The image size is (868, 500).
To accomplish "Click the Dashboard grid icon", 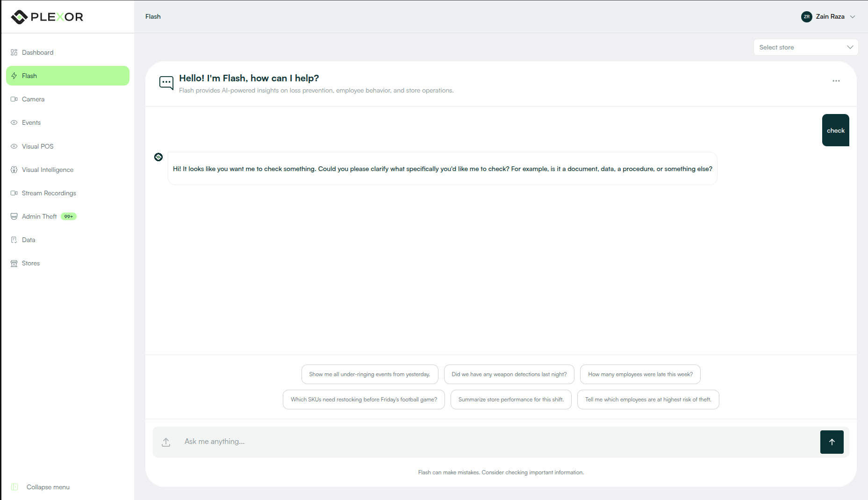I will 14,52.
